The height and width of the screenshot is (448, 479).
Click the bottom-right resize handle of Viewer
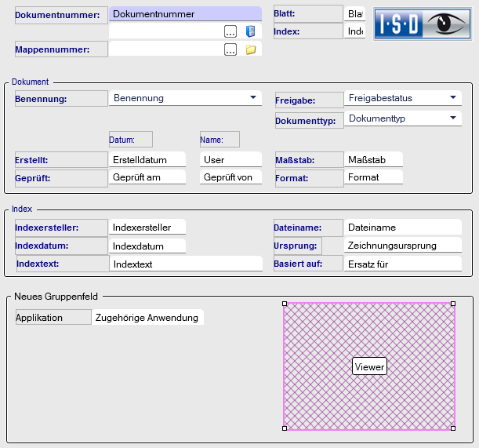click(454, 428)
